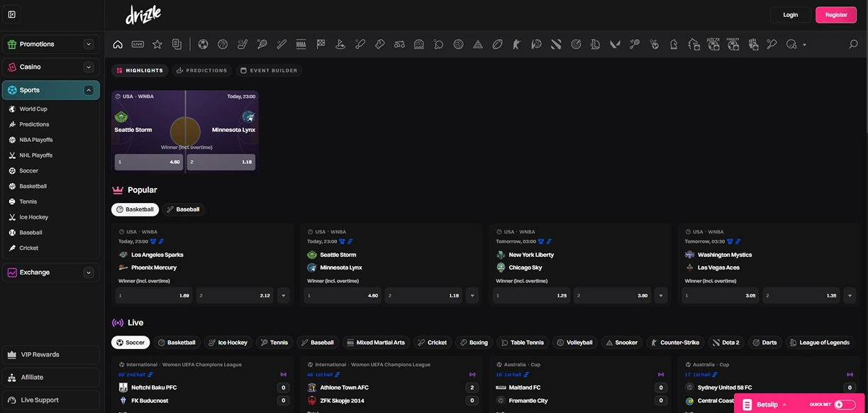Open the home icon in the sports bar
The image size is (868, 413).
point(118,44)
